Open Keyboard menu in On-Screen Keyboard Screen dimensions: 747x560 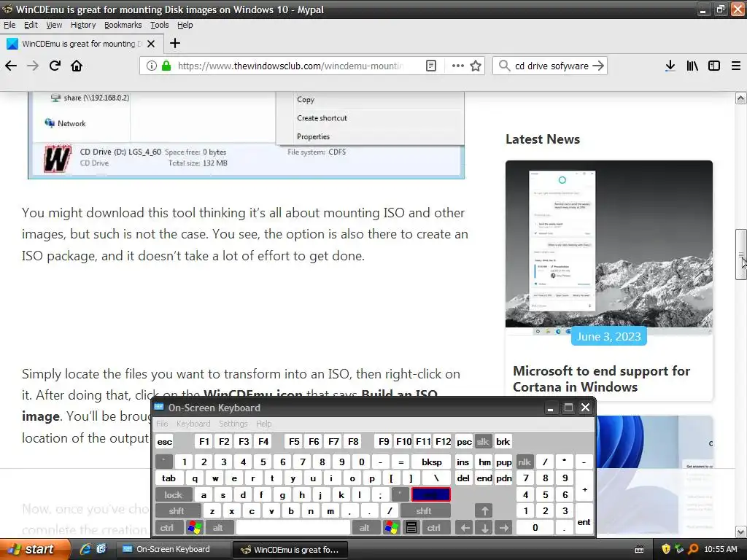pos(193,424)
